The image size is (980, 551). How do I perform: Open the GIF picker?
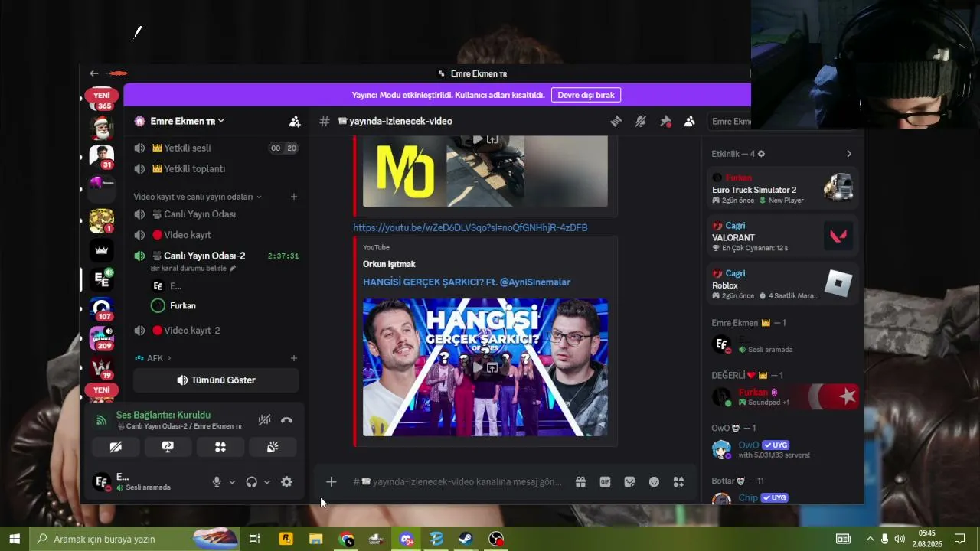[x=605, y=481]
